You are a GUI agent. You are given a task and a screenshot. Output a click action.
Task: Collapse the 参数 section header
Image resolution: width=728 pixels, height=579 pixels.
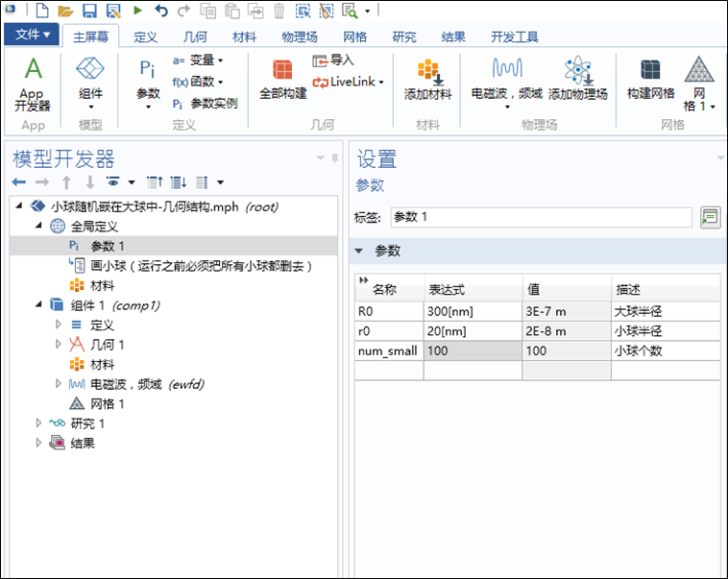[x=360, y=252]
